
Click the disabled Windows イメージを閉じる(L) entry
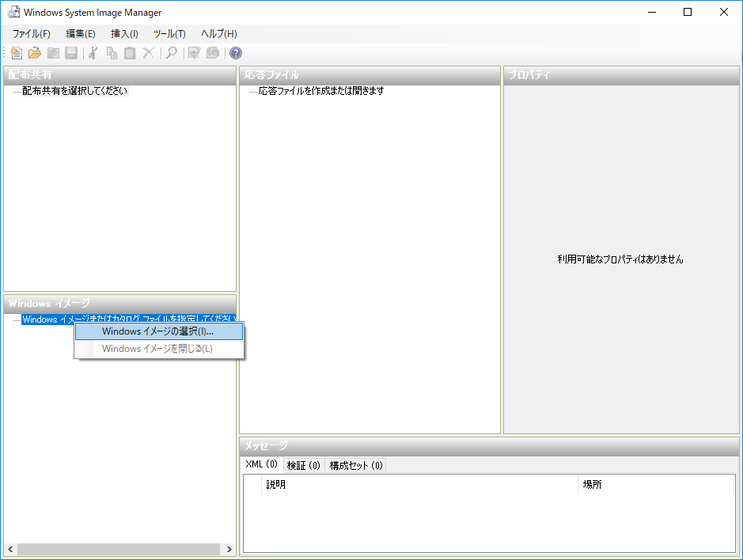coord(159,349)
